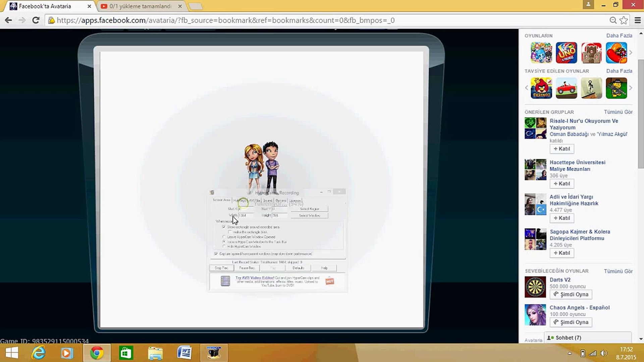Open Angry Birds Friends game icon

[541, 88]
